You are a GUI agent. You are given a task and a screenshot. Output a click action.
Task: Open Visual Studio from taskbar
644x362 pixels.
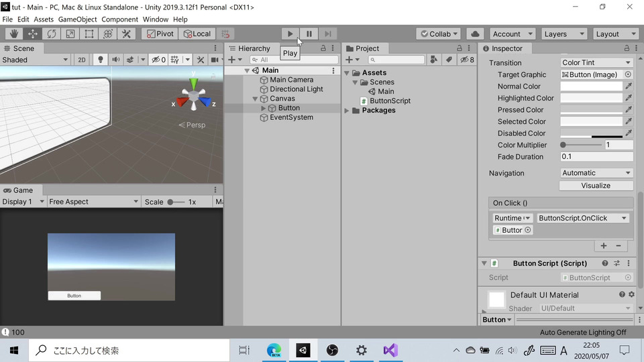coord(390,351)
